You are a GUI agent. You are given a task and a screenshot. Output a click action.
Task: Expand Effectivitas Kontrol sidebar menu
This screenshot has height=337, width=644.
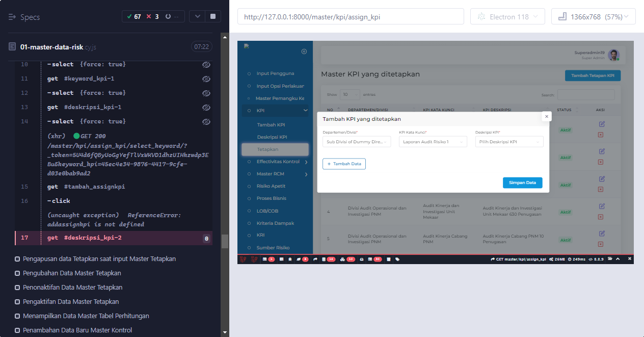pyautogui.click(x=278, y=162)
